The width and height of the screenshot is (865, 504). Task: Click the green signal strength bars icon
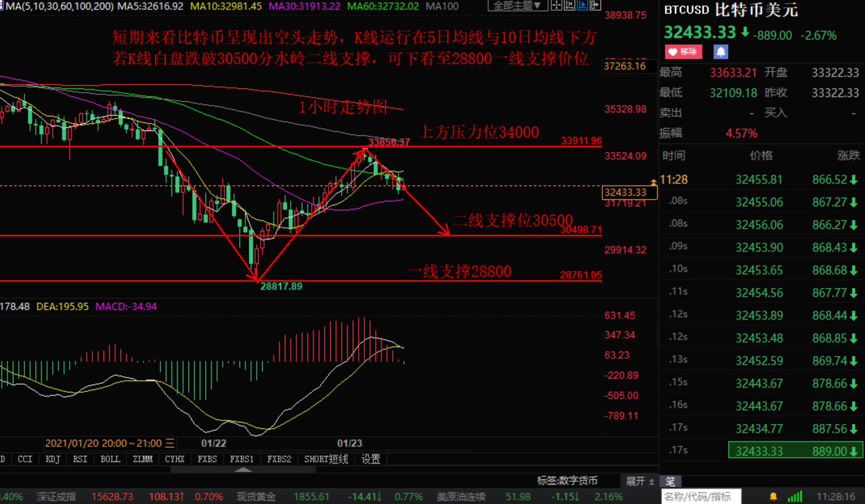[x=795, y=496]
